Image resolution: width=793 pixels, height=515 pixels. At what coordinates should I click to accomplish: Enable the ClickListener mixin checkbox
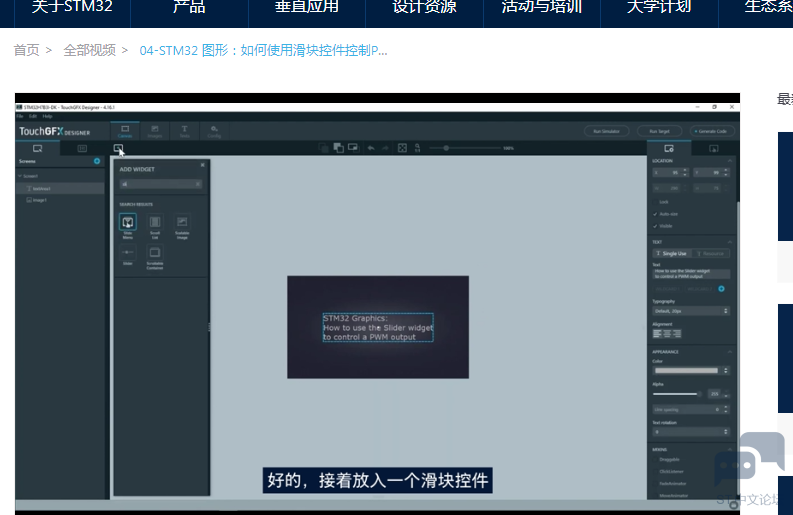tap(655, 471)
